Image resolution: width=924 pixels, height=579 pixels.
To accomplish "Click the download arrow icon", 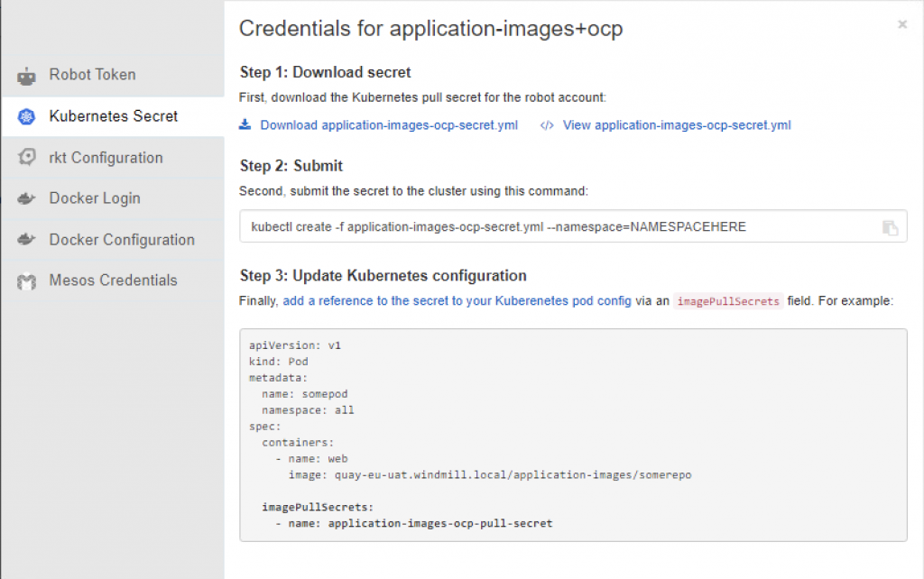I will coord(245,124).
